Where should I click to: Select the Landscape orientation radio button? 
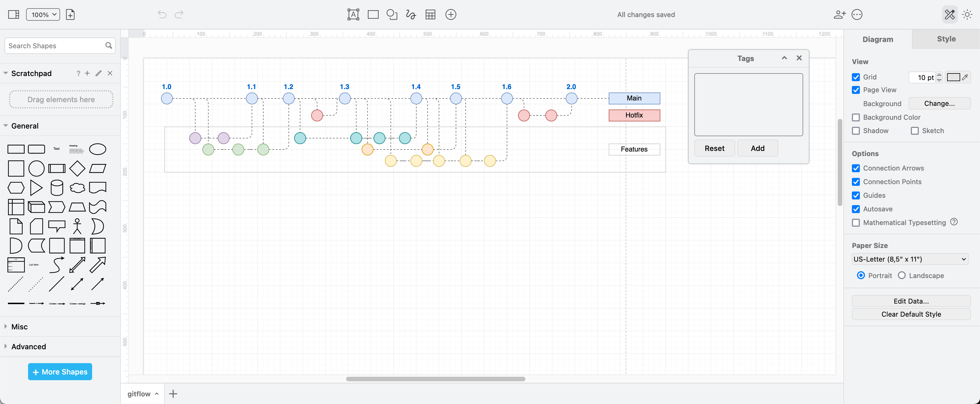(901, 275)
